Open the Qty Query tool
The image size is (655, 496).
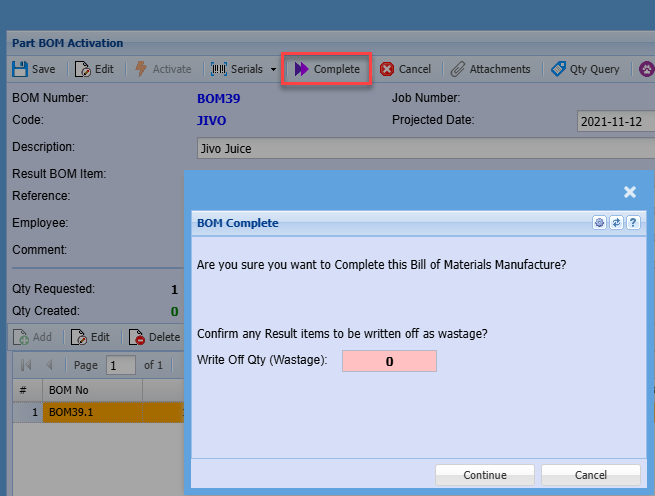coord(585,69)
